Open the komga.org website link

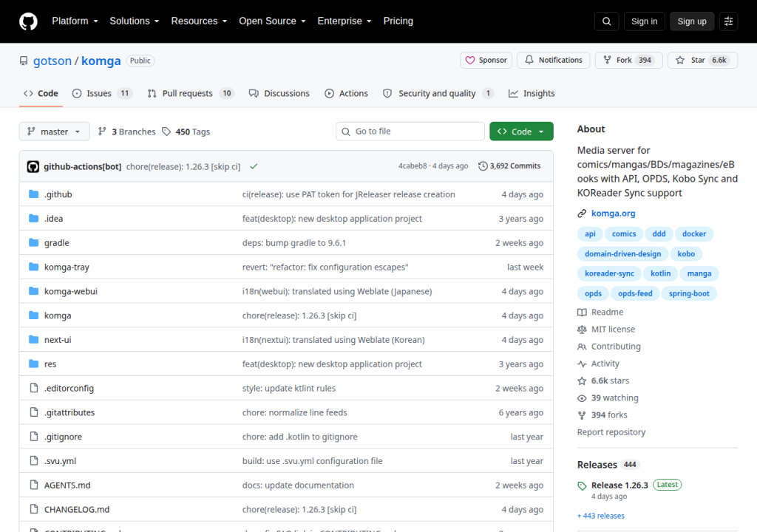point(613,214)
